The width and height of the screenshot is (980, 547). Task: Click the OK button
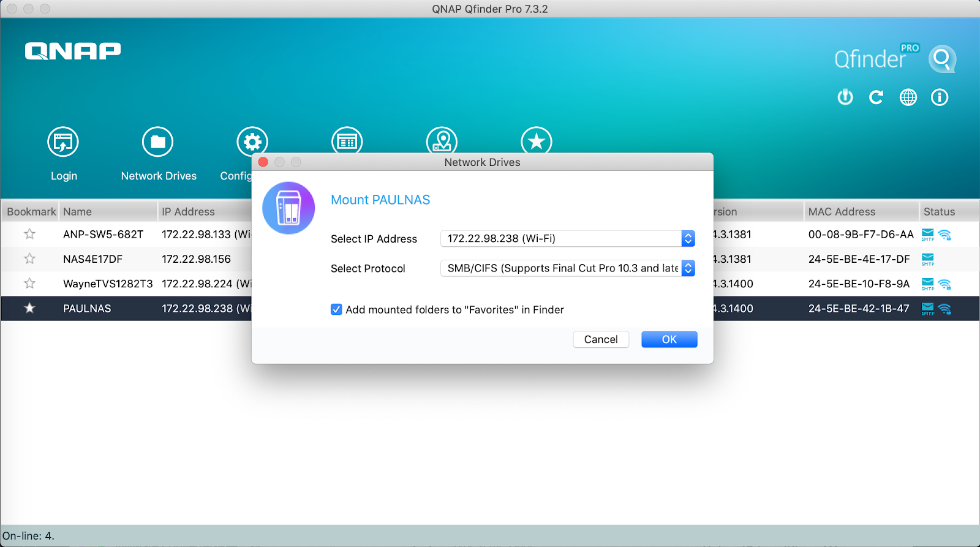click(669, 339)
